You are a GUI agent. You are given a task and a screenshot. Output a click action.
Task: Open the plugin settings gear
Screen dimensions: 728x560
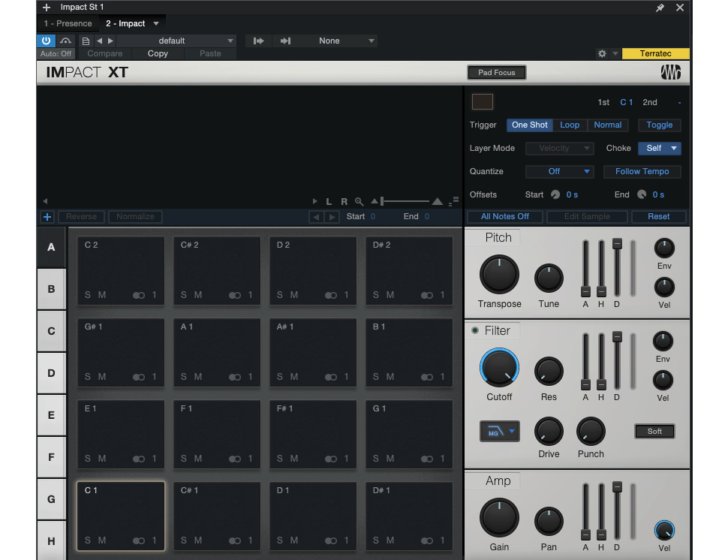pyautogui.click(x=602, y=53)
